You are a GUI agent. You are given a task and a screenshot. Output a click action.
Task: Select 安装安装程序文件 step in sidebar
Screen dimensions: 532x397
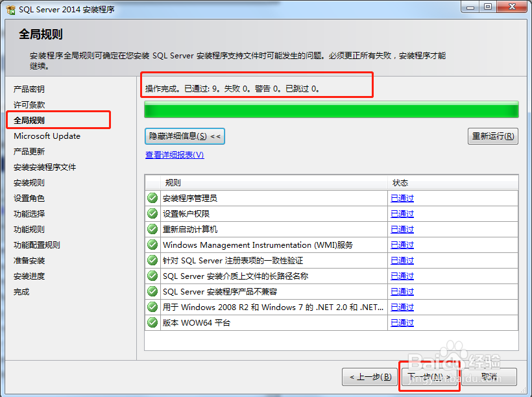pos(45,167)
